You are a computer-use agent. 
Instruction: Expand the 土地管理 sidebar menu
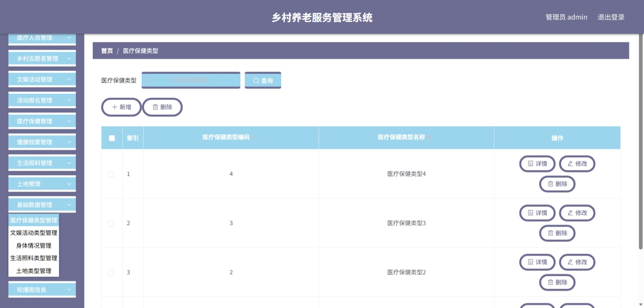[42, 184]
